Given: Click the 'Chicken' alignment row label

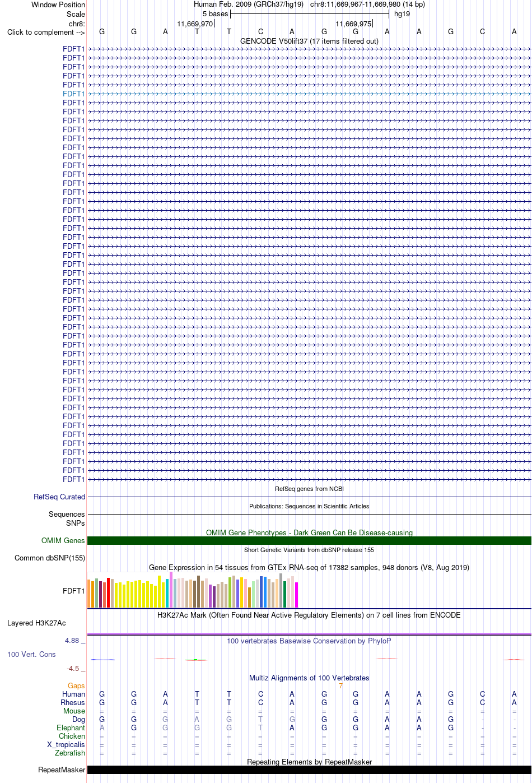Looking at the screenshot, I should 72,736.
